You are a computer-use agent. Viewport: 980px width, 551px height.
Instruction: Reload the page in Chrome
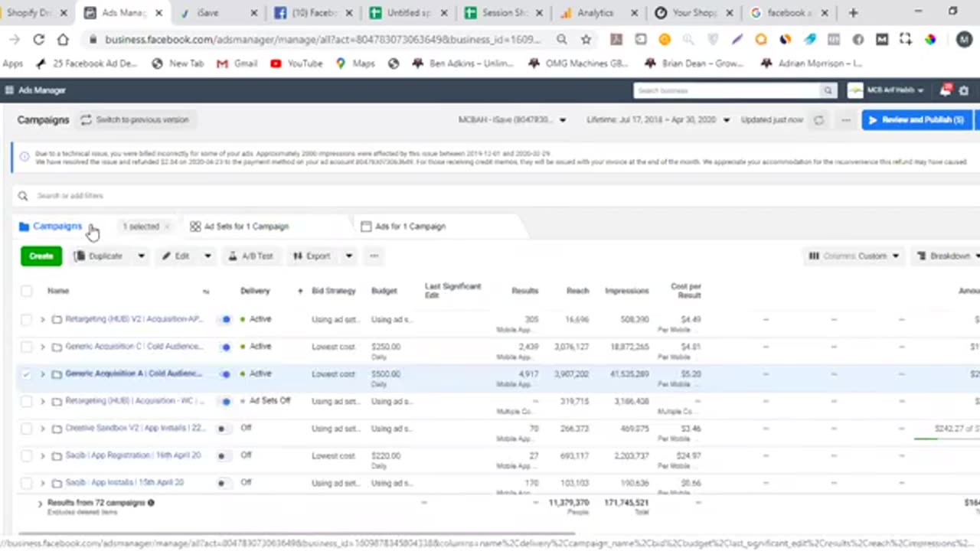(39, 40)
